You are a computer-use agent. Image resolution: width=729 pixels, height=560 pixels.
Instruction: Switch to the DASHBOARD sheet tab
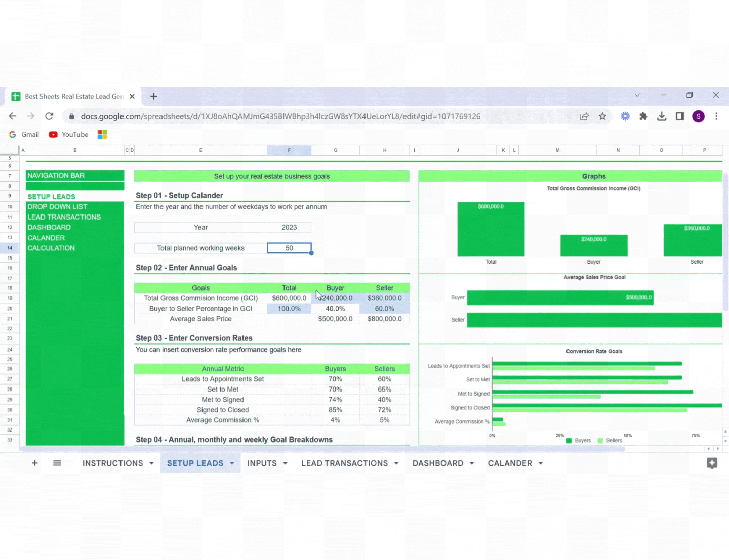[438, 463]
